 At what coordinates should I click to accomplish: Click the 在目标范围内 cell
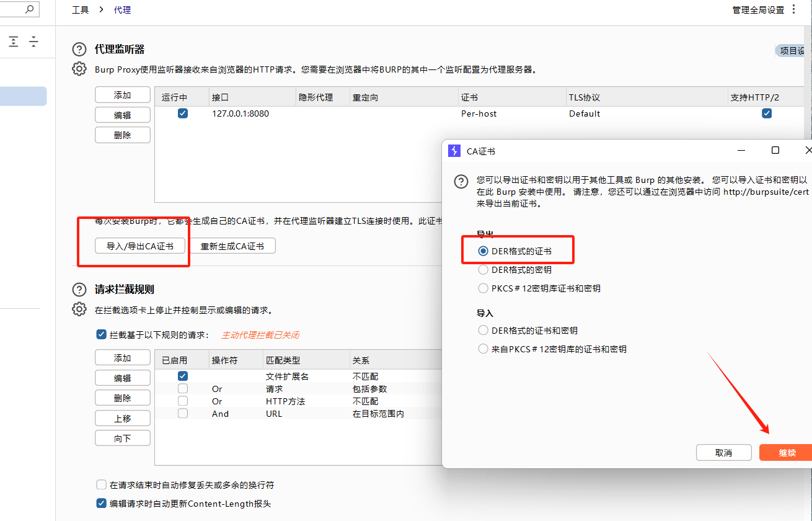379,414
